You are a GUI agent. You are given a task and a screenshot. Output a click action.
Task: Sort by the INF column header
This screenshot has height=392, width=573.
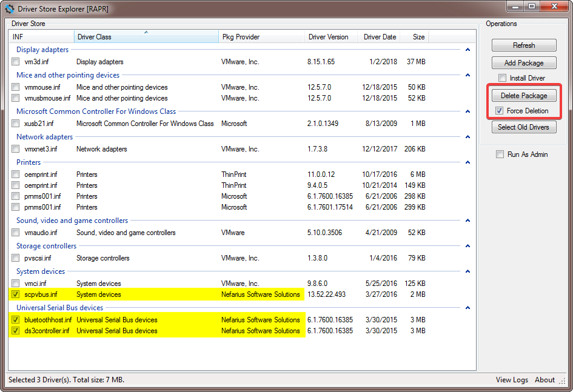click(x=41, y=37)
